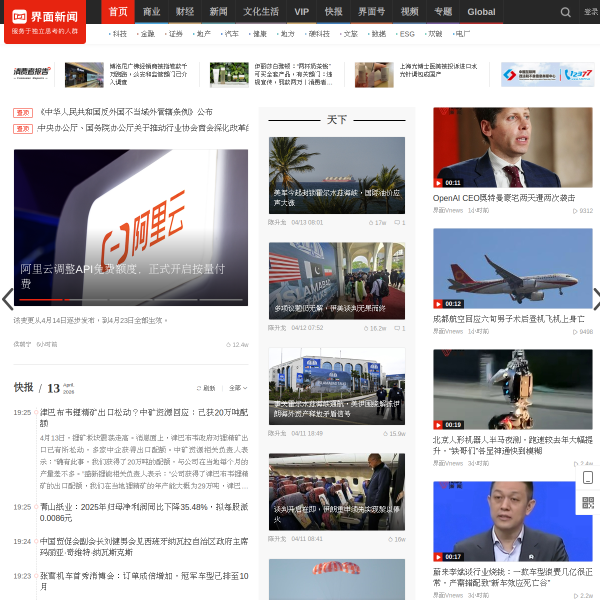Go to previous carousel slide arrow

[7, 299]
